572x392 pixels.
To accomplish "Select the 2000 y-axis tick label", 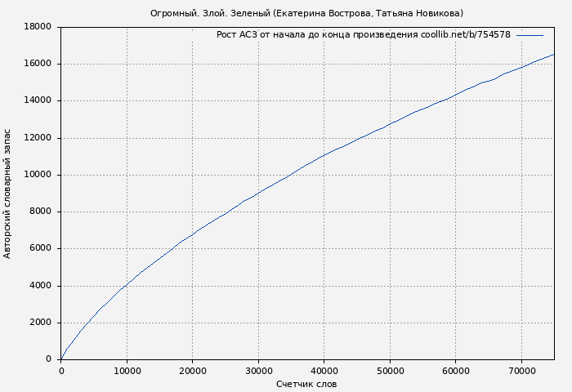I will point(40,323).
